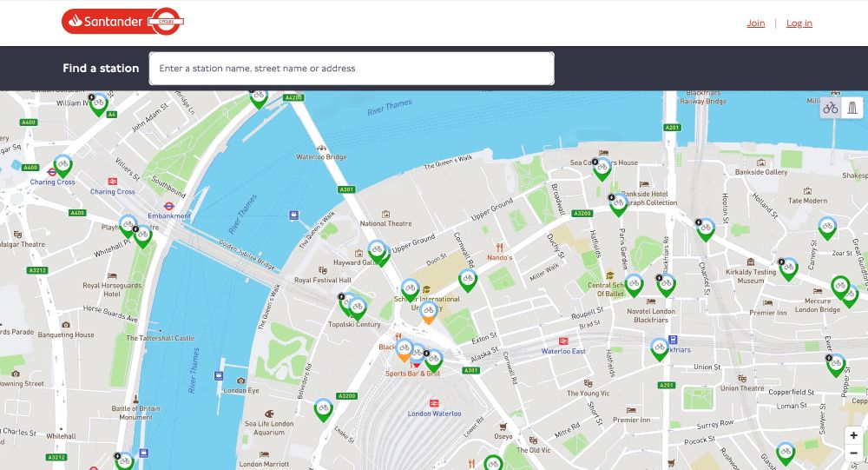This screenshot has width=868, height=470.
Task: Click the Topolski Century label
Action: click(x=354, y=325)
